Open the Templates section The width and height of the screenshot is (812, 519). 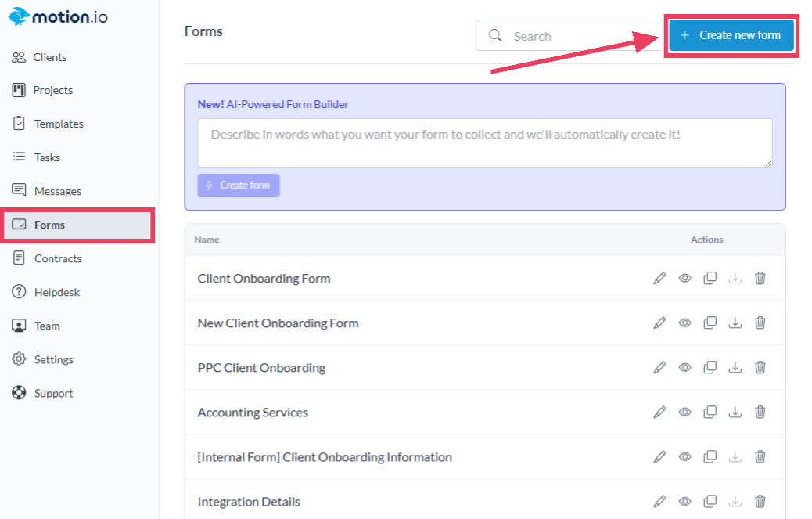coord(58,124)
